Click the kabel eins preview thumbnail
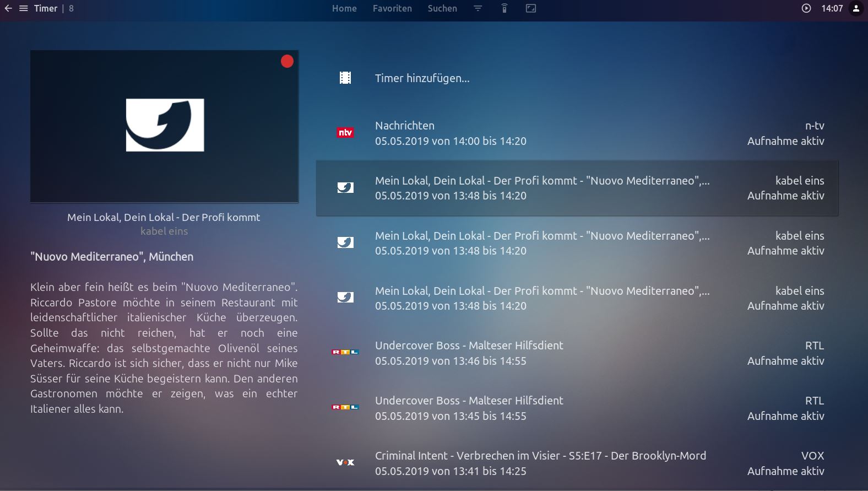868x491 pixels. point(165,126)
